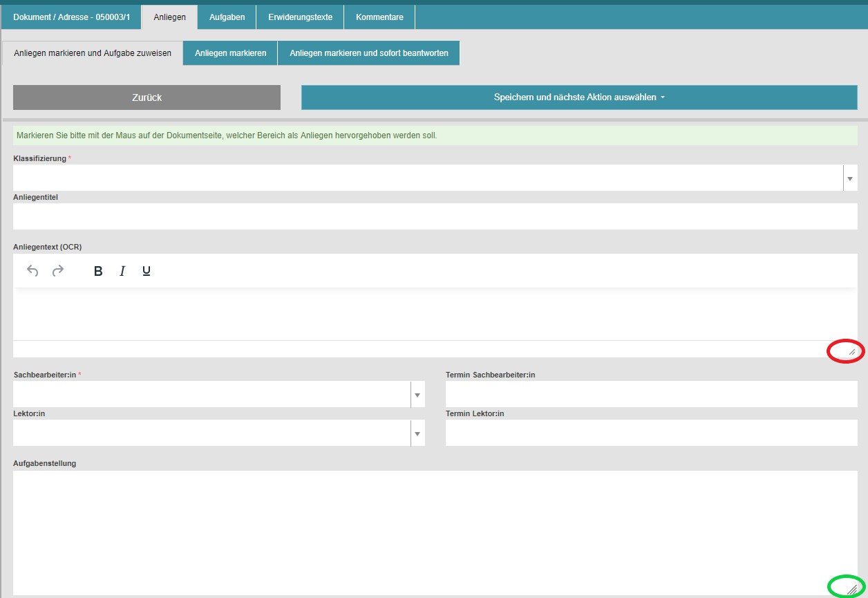Select the Anliegen markieren sub-tab

pyautogui.click(x=230, y=53)
